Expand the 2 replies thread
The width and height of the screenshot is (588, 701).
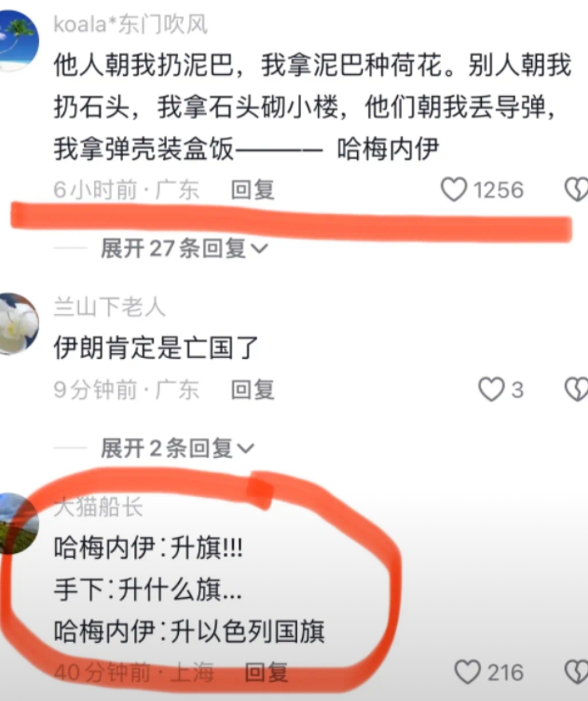[x=177, y=448]
